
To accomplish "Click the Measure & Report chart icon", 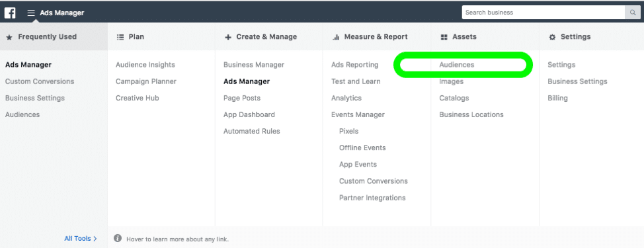I will (x=336, y=37).
